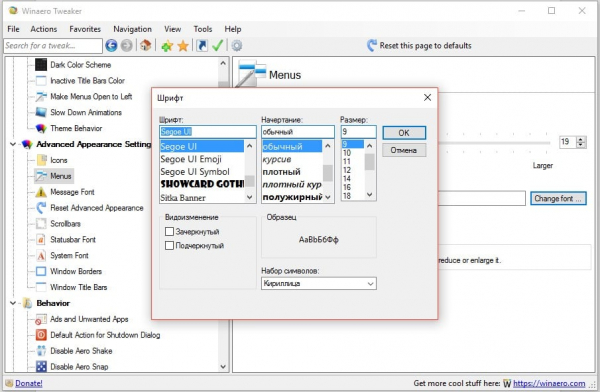Open settings with the gear icon
The height and width of the screenshot is (392, 600).
(x=237, y=46)
